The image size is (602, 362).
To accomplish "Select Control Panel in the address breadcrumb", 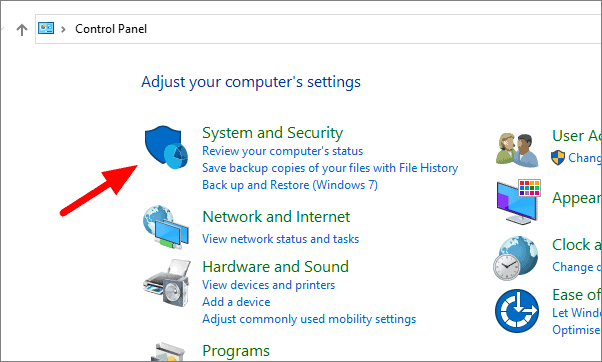I will click(111, 29).
